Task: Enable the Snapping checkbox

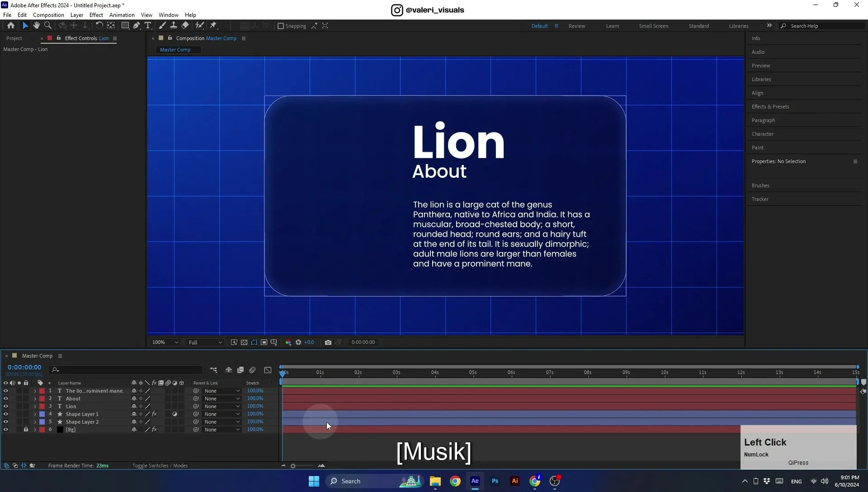Action: (x=281, y=26)
